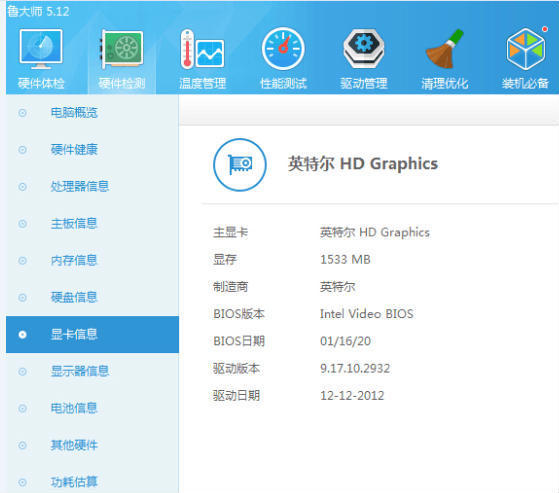Click the BIOS日期 label
The width and height of the screenshot is (559, 493).
[239, 341]
